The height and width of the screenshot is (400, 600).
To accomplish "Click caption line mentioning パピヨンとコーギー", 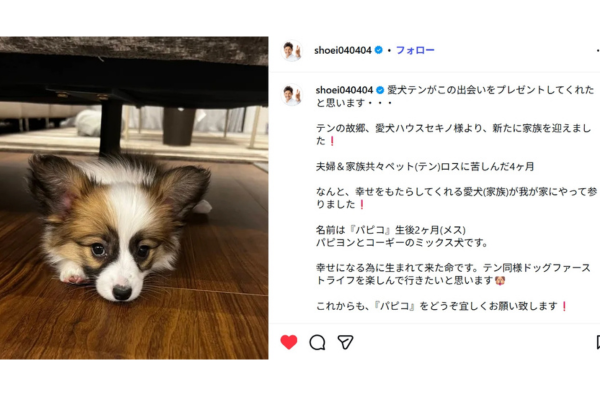I will (402, 243).
